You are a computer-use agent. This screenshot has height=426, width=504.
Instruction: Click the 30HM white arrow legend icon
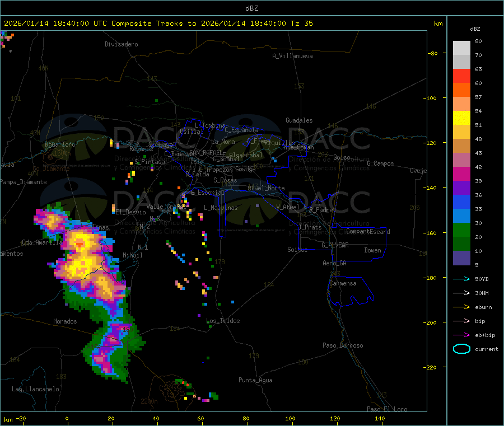461,293
